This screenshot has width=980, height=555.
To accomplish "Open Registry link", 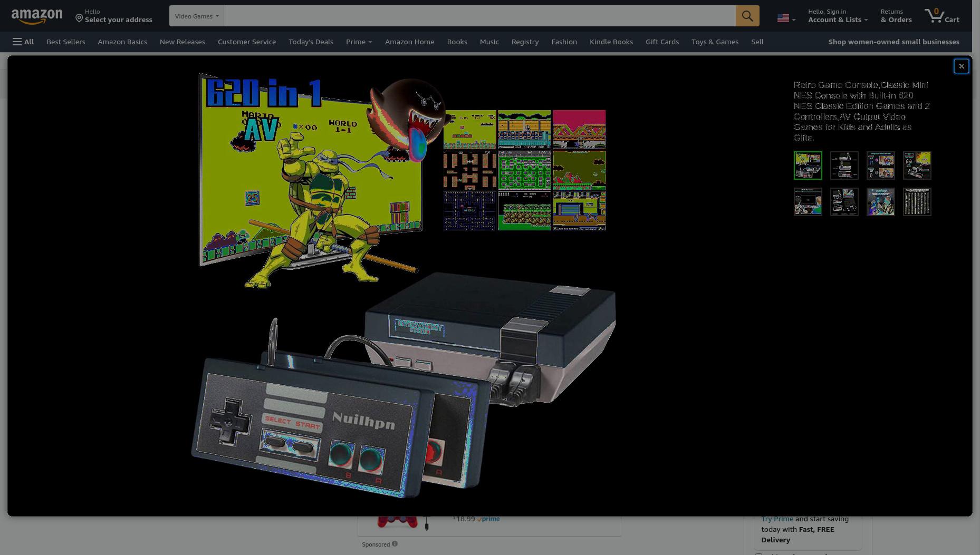I will point(525,42).
